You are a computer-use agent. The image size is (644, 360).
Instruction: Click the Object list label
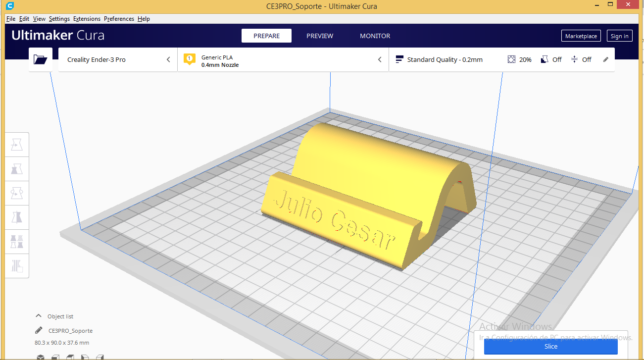click(x=60, y=316)
